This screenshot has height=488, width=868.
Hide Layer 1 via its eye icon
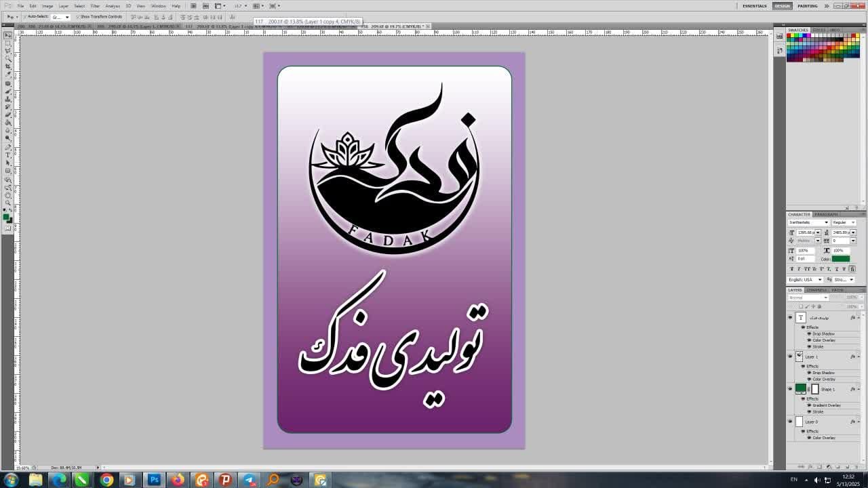click(x=790, y=357)
